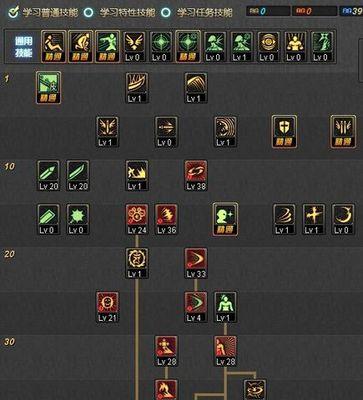Click the spiked ring skill at Lv 1
The image size is (363, 400).
pos(137,263)
